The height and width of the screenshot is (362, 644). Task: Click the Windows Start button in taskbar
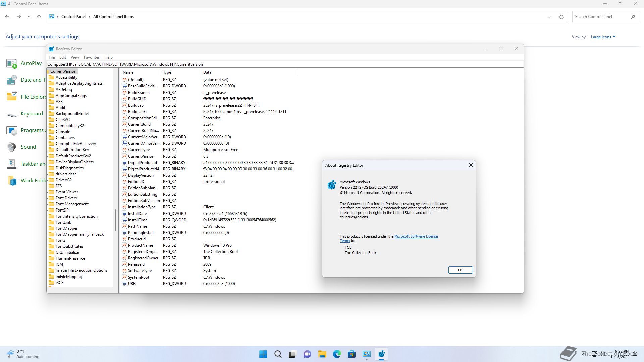coord(263,354)
